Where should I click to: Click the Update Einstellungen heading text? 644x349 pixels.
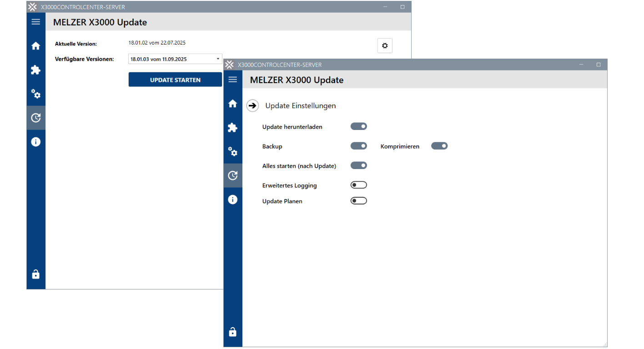click(x=301, y=105)
